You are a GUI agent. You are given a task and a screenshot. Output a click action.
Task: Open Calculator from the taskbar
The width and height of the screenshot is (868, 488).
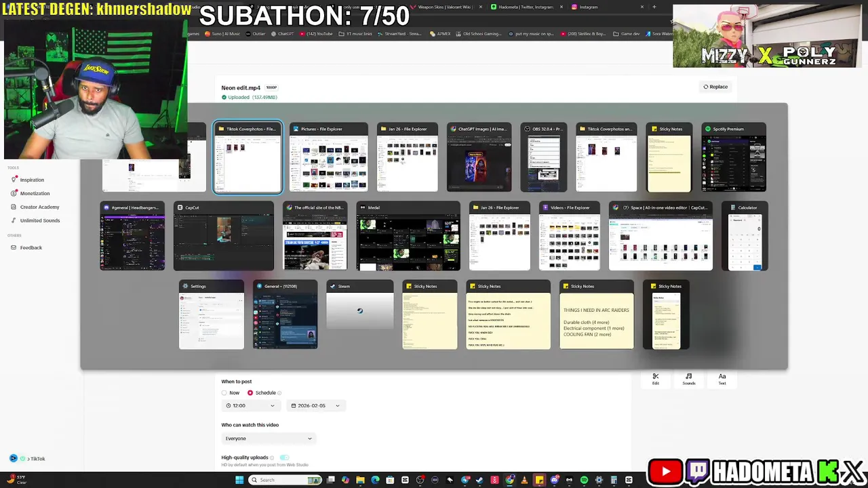pos(614,480)
